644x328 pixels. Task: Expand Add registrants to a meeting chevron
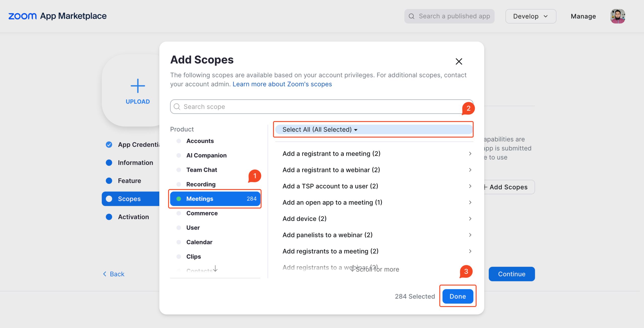pos(470,251)
